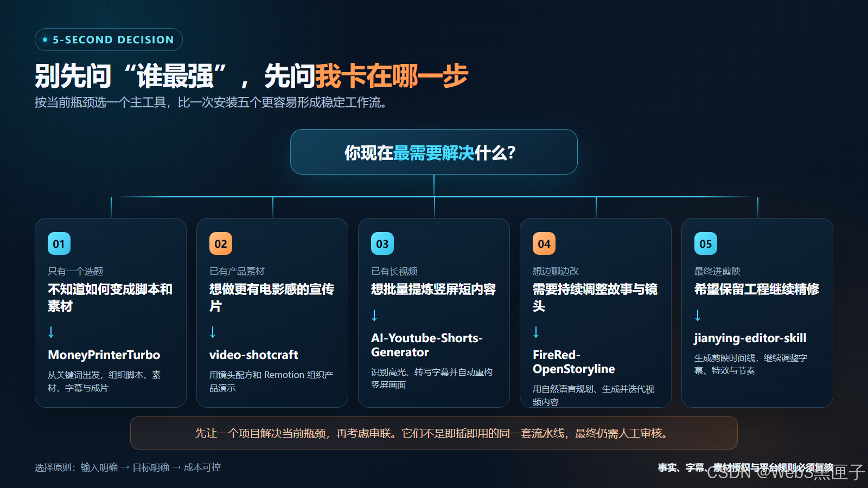Click the 你现在最需要解决什么? question box
This screenshot has width=868, height=488.
[434, 152]
